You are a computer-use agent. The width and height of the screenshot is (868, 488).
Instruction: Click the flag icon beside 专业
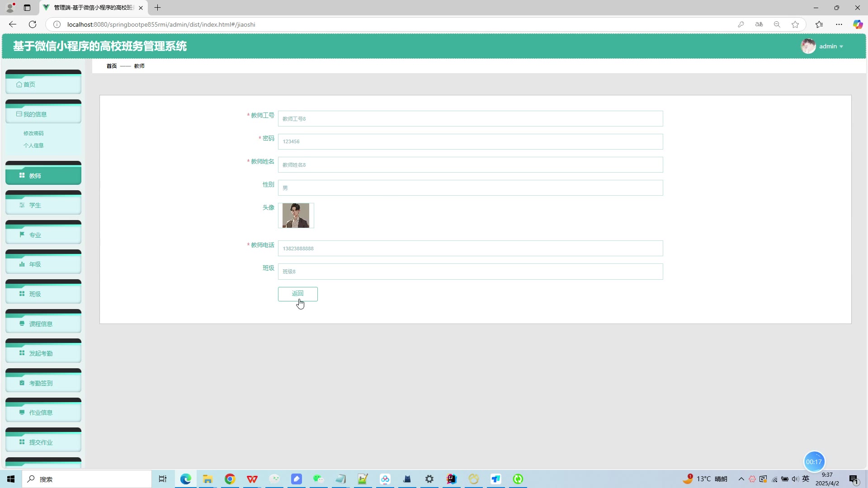(x=22, y=235)
